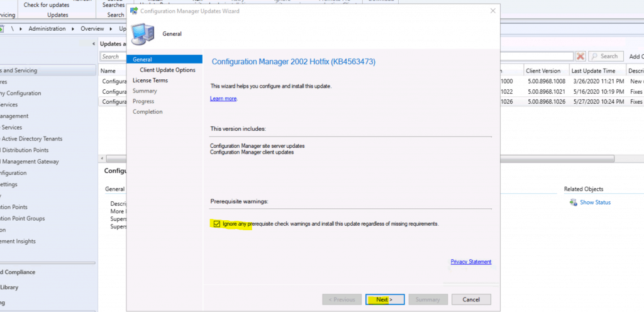
Task: Sort by Client Version column header
Action: tap(546, 70)
